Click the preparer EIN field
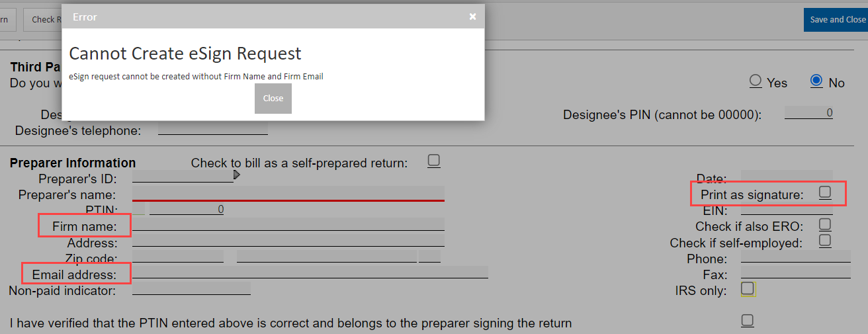 point(786,210)
